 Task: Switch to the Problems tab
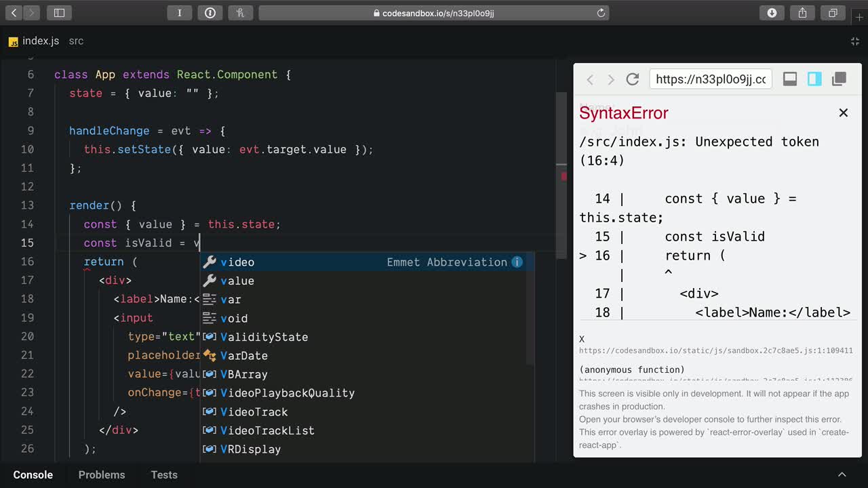click(102, 474)
